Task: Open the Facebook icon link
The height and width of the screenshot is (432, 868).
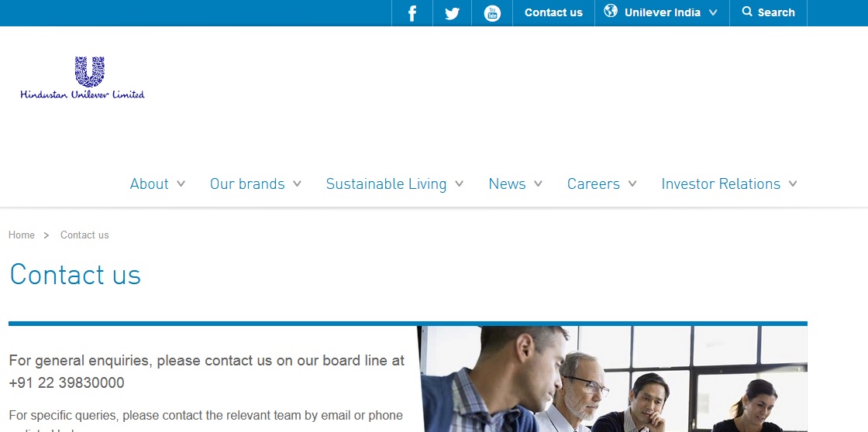Action: click(x=412, y=13)
